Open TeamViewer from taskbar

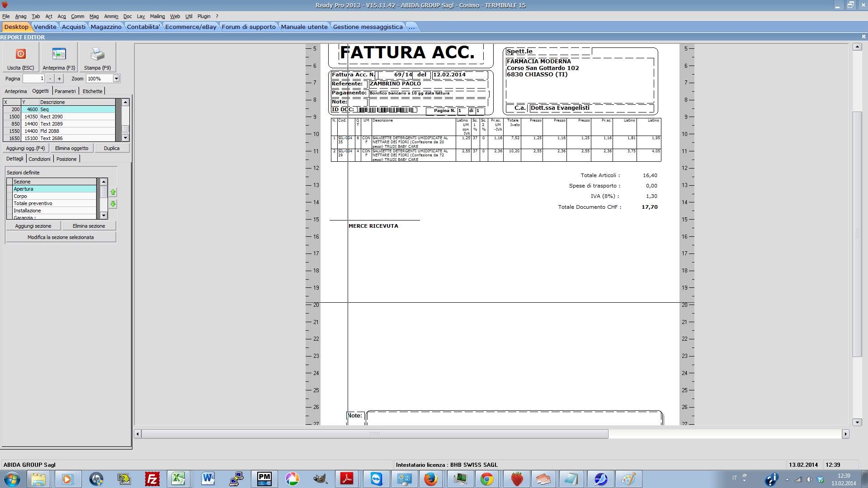point(376,479)
